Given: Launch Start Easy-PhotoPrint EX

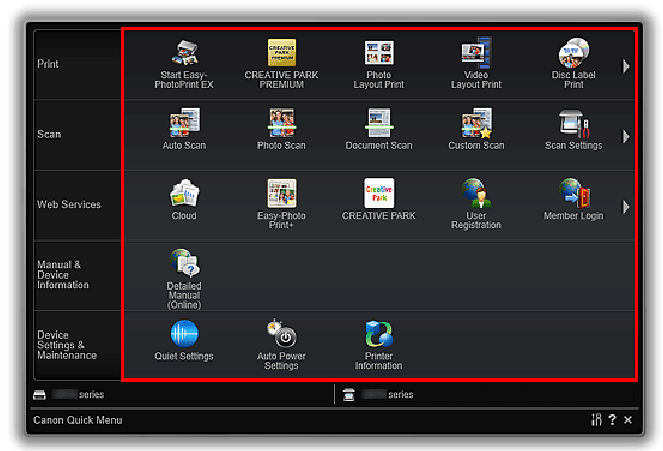Looking at the screenshot, I should pyautogui.click(x=184, y=64).
